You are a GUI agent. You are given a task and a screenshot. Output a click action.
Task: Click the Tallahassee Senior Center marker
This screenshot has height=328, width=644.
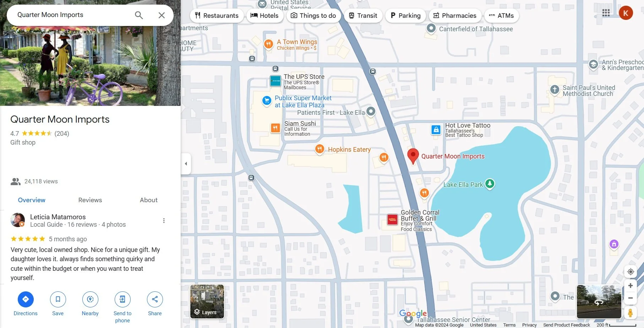point(409,319)
